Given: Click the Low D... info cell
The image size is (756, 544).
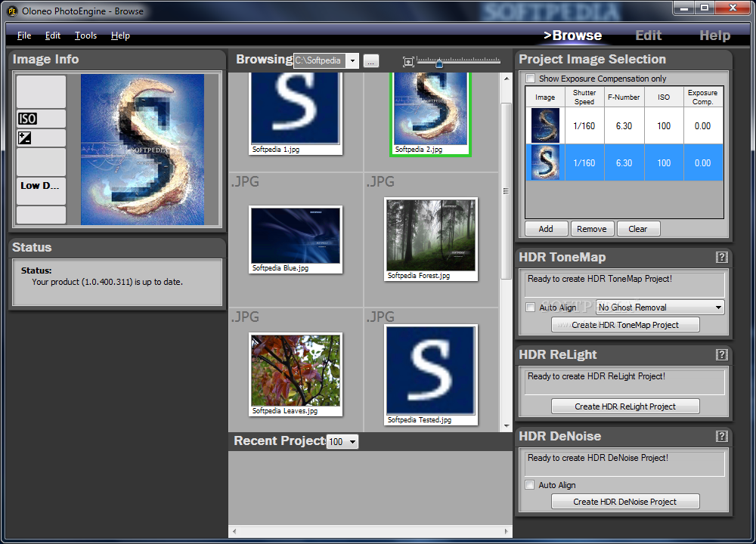Looking at the screenshot, I should point(41,190).
